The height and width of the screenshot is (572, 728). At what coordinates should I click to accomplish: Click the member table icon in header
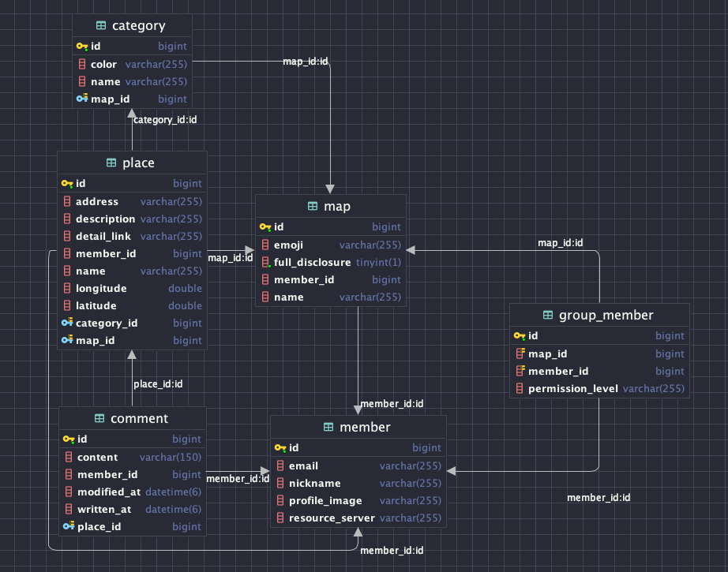pyautogui.click(x=328, y=427)
